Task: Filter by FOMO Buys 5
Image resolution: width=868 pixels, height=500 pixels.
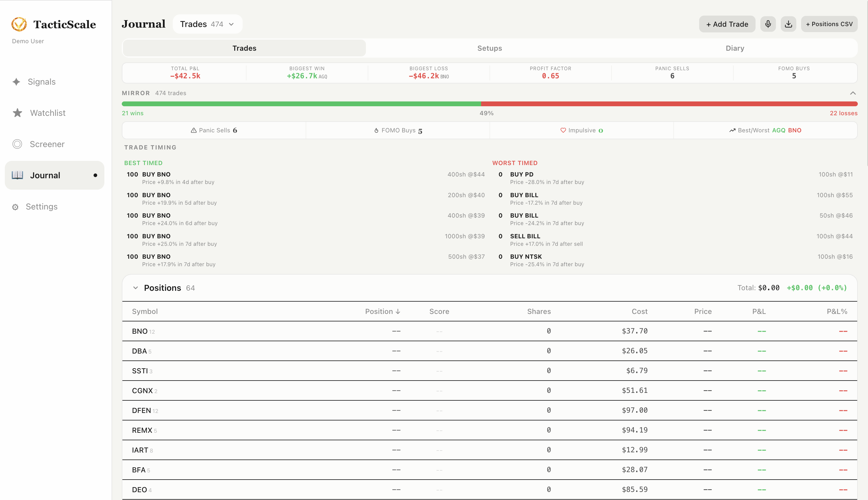Action: 398,131
